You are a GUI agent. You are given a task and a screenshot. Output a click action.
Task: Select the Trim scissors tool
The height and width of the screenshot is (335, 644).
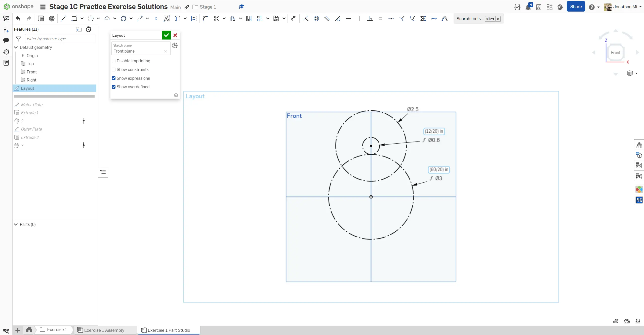click(216, 18)
